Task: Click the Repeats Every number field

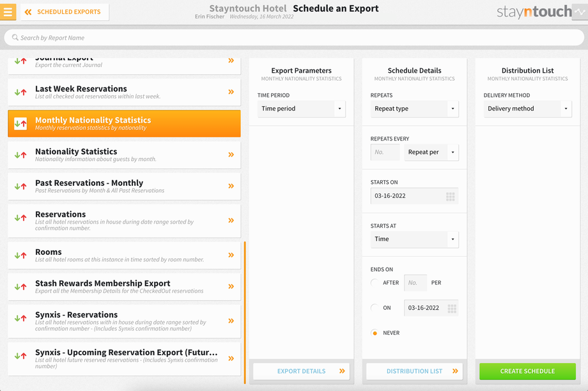Action: click(385, 152)
